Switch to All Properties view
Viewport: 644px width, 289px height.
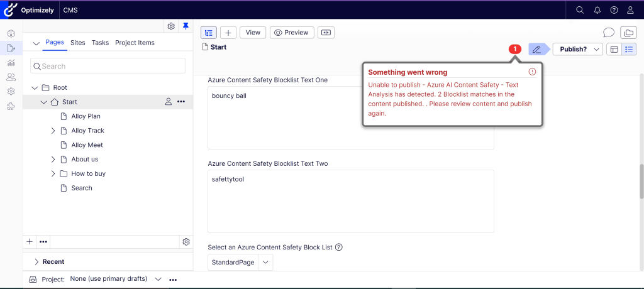coord(629,49)
